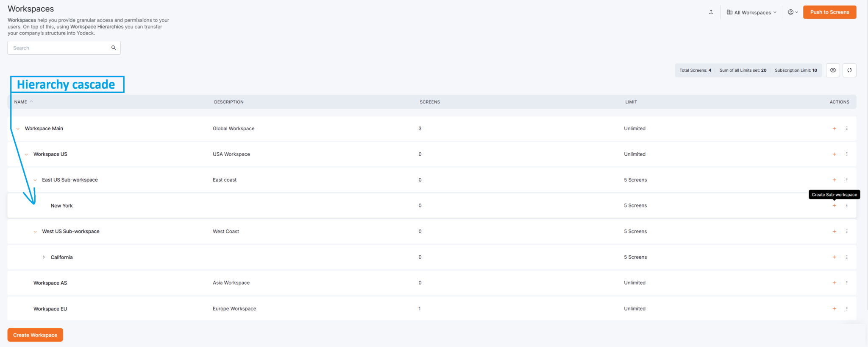Add sub-workspace to Workspace AS
This screenshot has height=347, width=868.
point(834,283)
